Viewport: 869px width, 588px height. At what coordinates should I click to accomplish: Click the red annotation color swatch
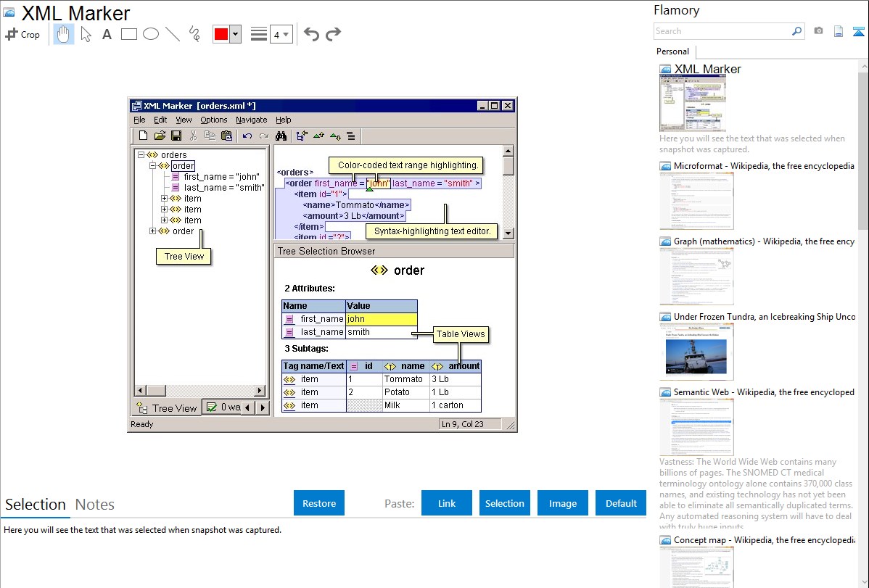point(221,34)
